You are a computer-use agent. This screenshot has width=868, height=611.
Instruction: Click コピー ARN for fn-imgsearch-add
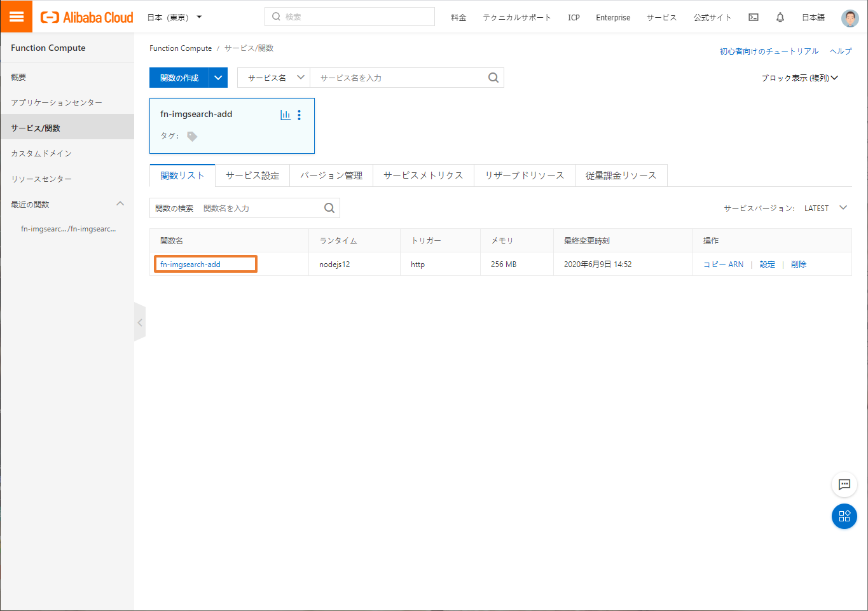click(723, 264)
